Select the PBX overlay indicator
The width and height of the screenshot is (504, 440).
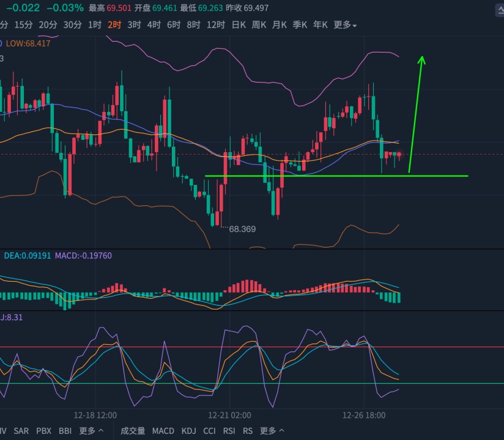tap(43, 431)
